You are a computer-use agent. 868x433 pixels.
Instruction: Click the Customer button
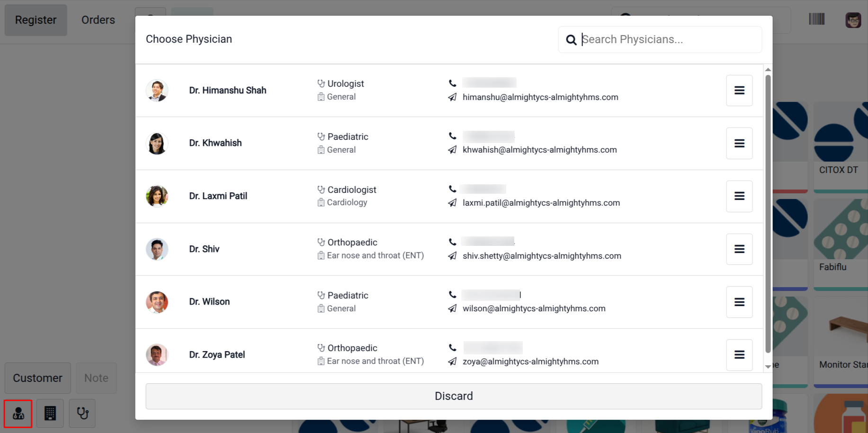click(37, 378)
